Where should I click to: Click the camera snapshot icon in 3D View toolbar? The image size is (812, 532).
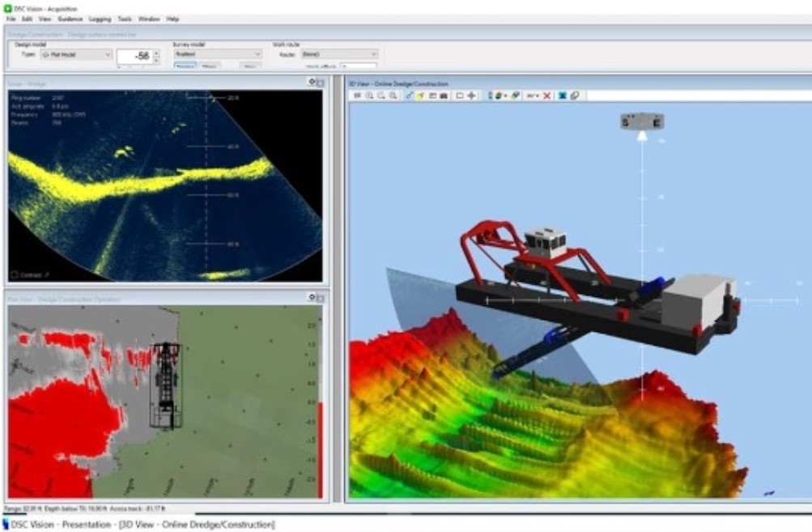[x=444, y=96]
